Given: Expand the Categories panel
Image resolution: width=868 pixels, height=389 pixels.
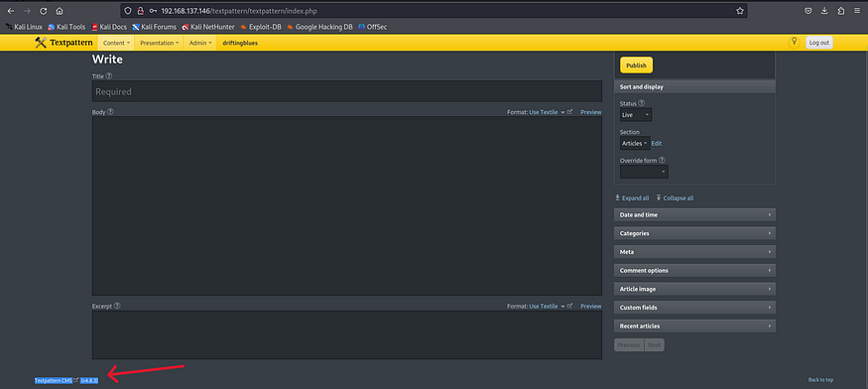Looking at the screenshot, I should point(694,233).
